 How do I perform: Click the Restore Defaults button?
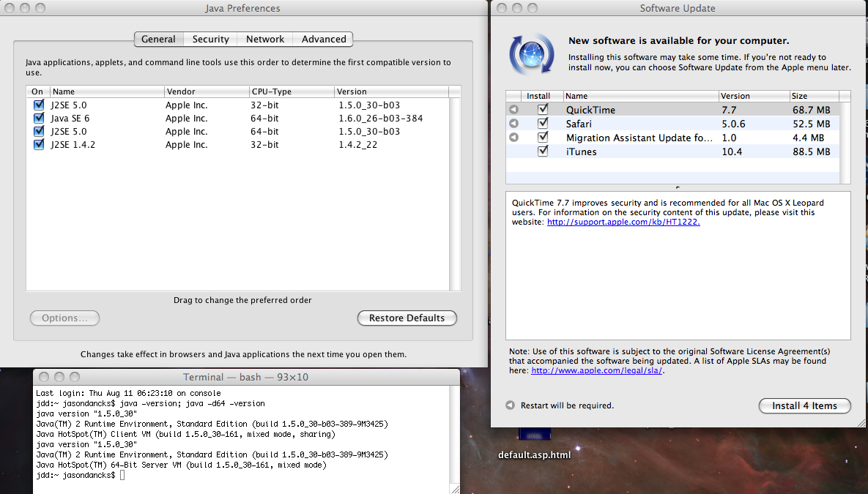tap(407, 318)
